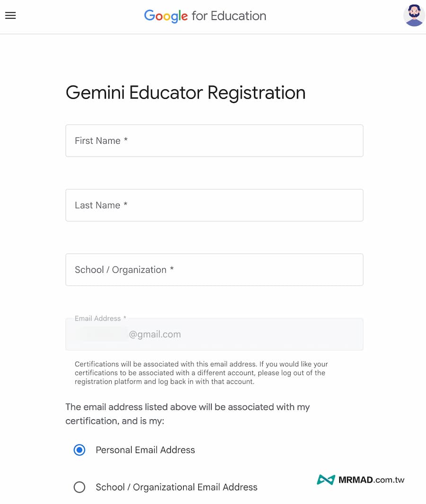Select the School / Organization input box
This screenshot has width=426, height=504.
point(214,269)
